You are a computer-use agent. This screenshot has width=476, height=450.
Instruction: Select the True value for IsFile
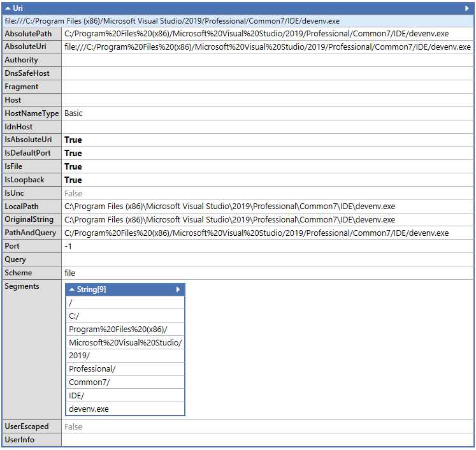pos(73,167)
